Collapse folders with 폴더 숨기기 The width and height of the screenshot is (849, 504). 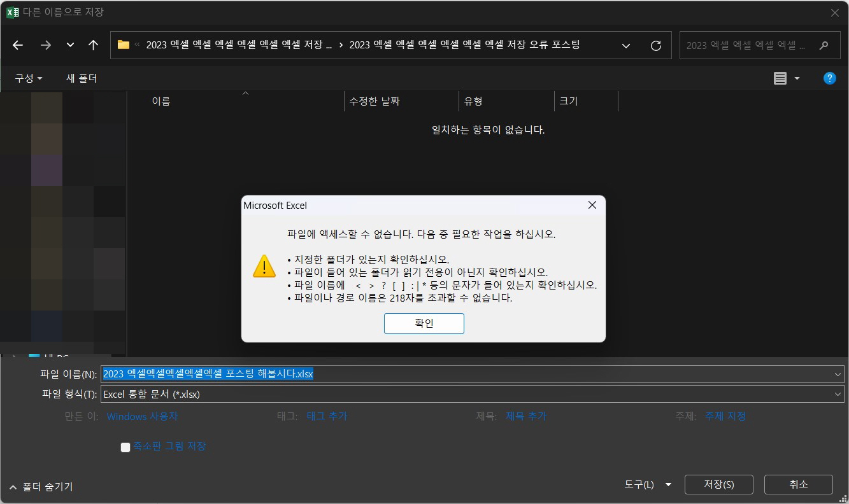point(39,486)
